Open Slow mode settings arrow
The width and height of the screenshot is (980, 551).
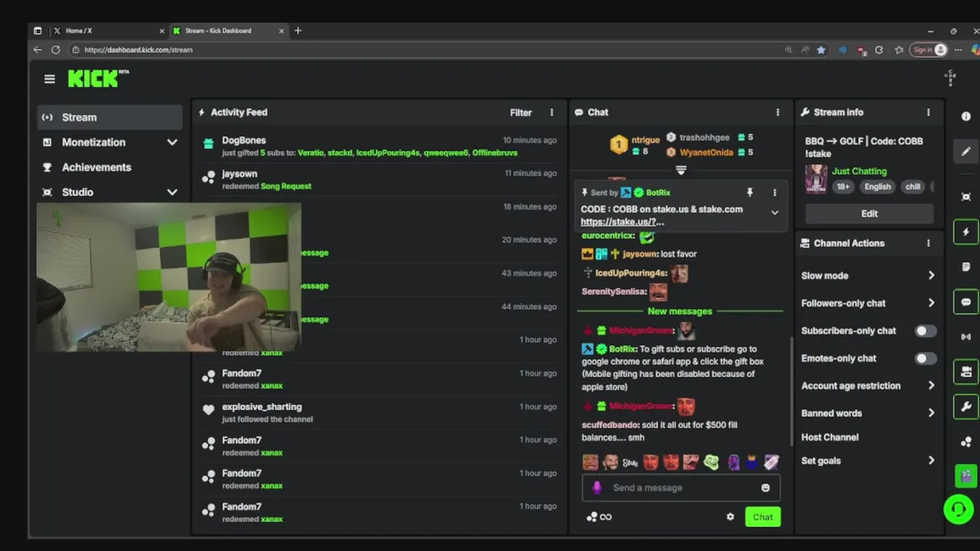coord(931,275)
